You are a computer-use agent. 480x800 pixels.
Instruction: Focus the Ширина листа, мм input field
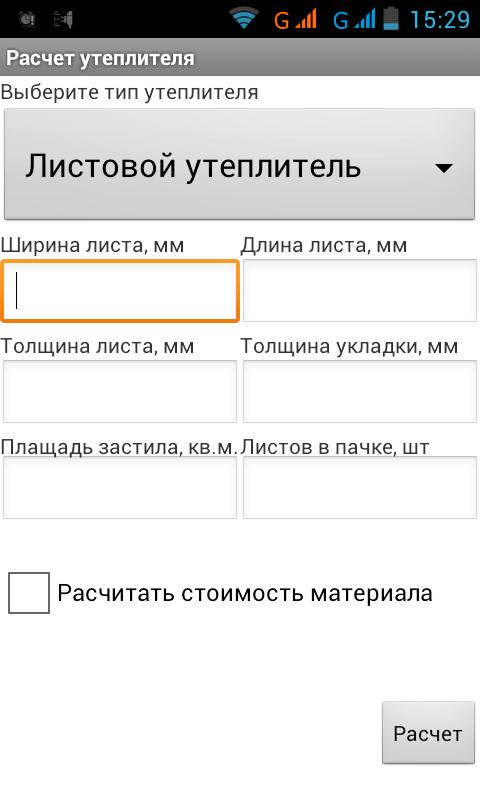[x=120, y=291]
